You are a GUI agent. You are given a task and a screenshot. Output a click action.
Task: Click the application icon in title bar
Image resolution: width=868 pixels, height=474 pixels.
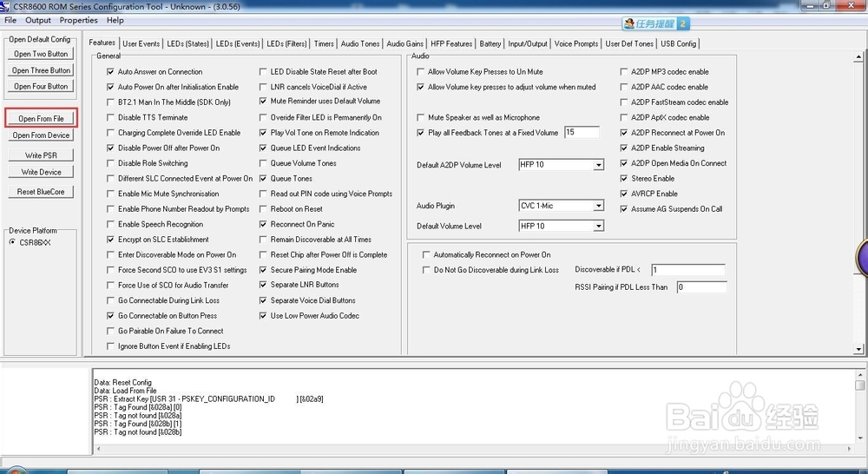point(5,7)
